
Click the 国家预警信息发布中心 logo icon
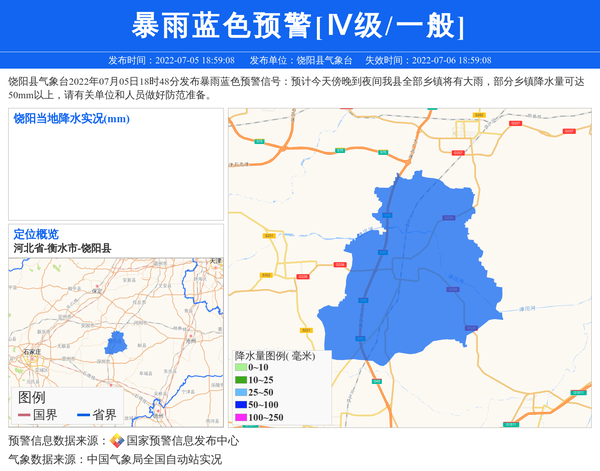[x=117, y=441]
